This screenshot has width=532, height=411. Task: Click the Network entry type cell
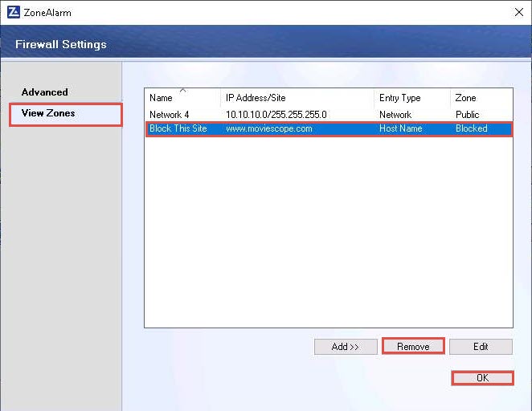(395, 115)
